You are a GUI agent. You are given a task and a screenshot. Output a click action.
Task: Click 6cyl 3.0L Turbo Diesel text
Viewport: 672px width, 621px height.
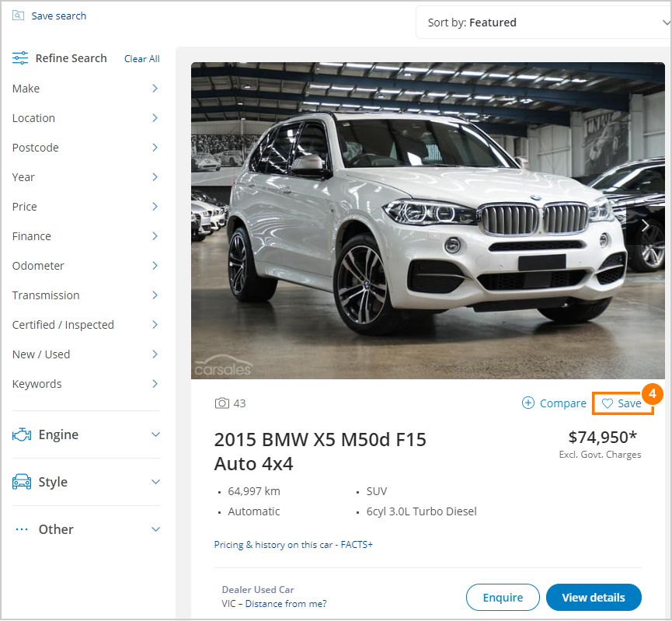pyautogui.click(x=421, y=511)
